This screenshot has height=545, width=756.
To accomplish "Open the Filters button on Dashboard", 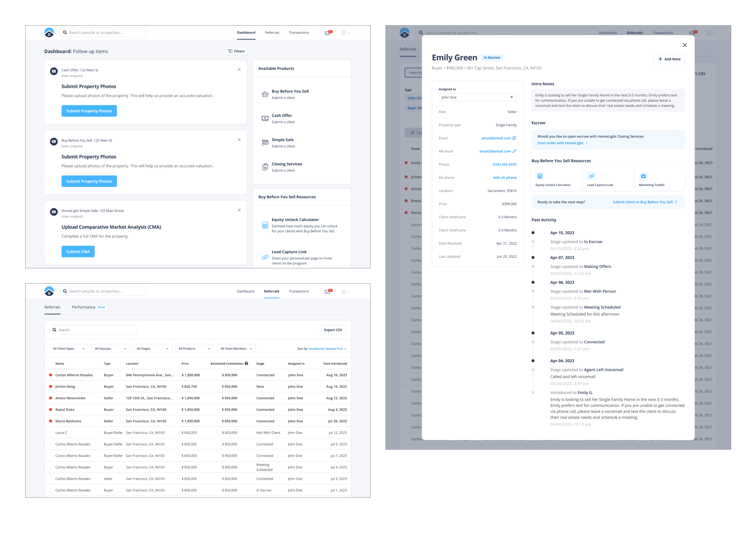I will point(236,51).
